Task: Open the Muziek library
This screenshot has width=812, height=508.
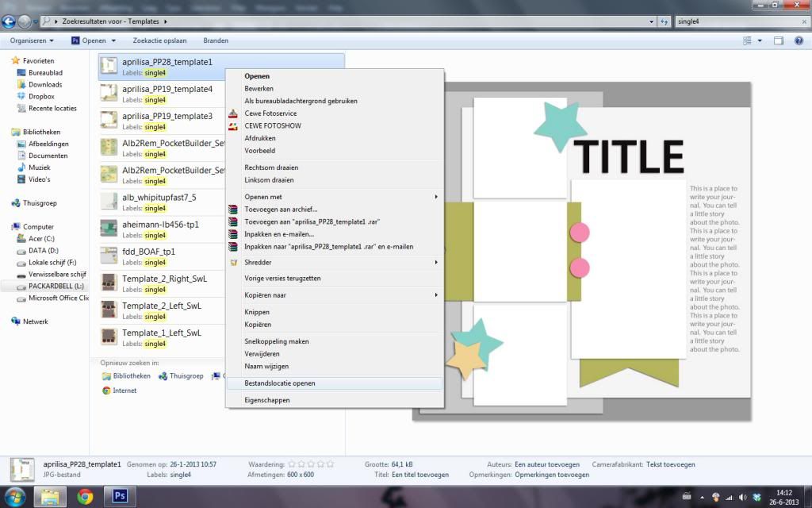Action: [40, 167]
